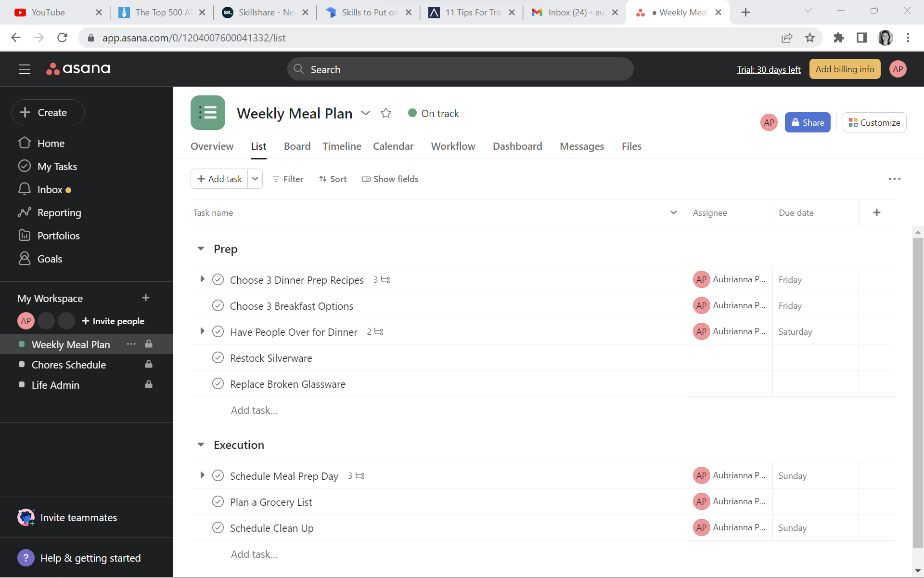Image resolution: width=924 pixels, height=578 pixels.
Task: Open the Calendar view
Action: 393,146
